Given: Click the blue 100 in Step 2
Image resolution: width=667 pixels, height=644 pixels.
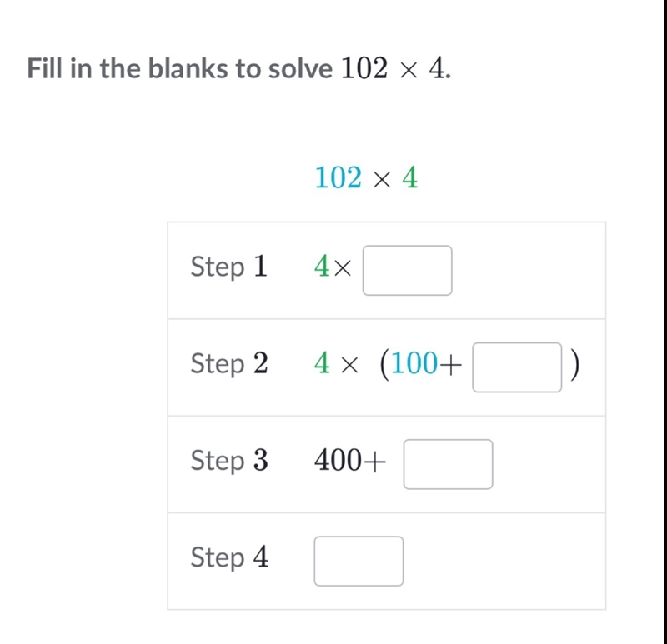Looking at the screenshot, I should [x=414, y=363].
